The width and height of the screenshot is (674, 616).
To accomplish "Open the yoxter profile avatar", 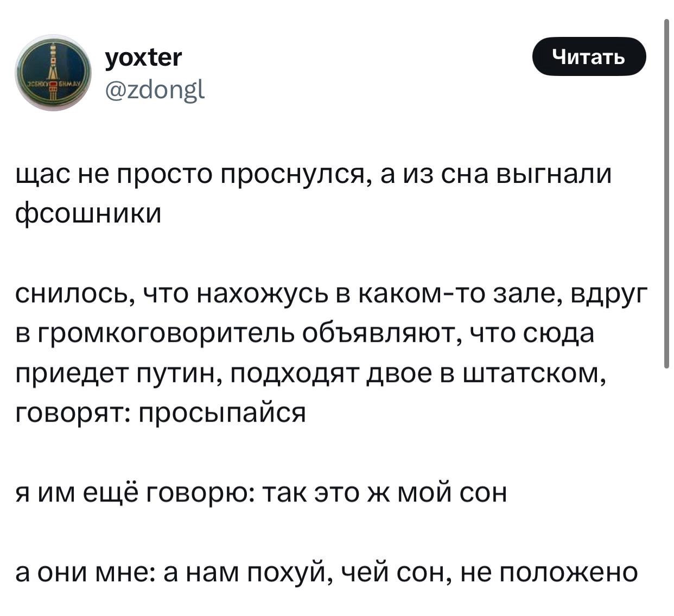I will (54, 72).
